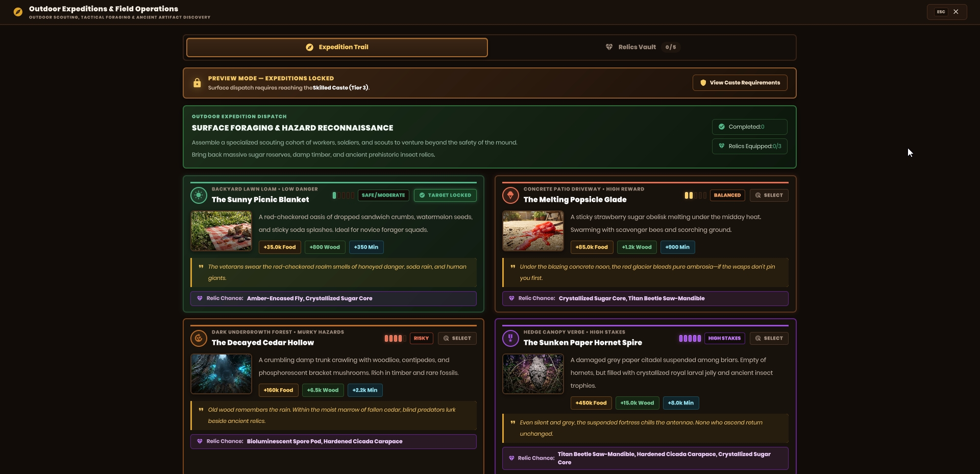Toggle the Target Locked button on Picnic Blanket

pyautogui.click(x=445, y=195)
